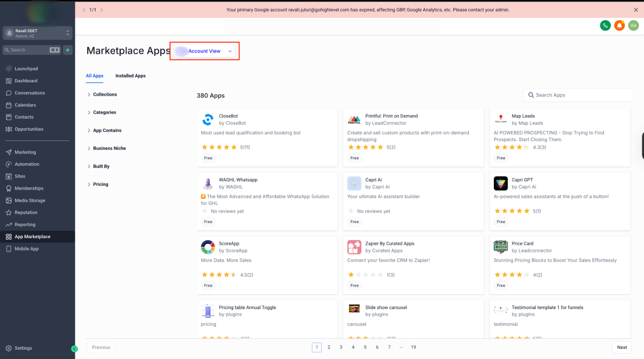Open the AA user avatar menu
This screenshot has width=644, height=359.
633,26
